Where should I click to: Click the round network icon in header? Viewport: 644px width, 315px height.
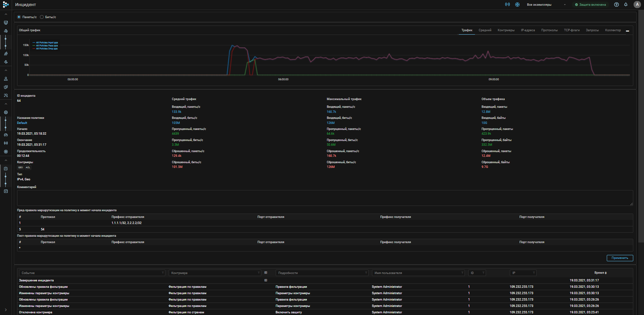point(518,5)
